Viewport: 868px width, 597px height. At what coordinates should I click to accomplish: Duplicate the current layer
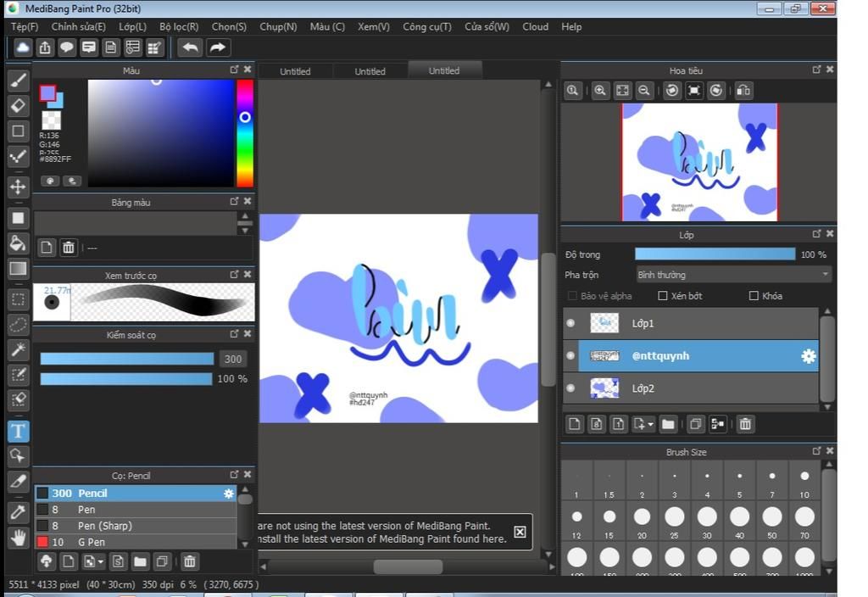[x=696, y=424]
